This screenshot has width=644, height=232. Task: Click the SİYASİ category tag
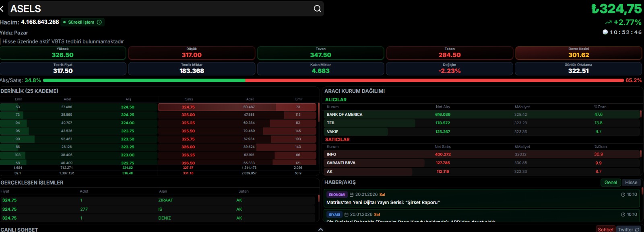(x=334, y=215)
